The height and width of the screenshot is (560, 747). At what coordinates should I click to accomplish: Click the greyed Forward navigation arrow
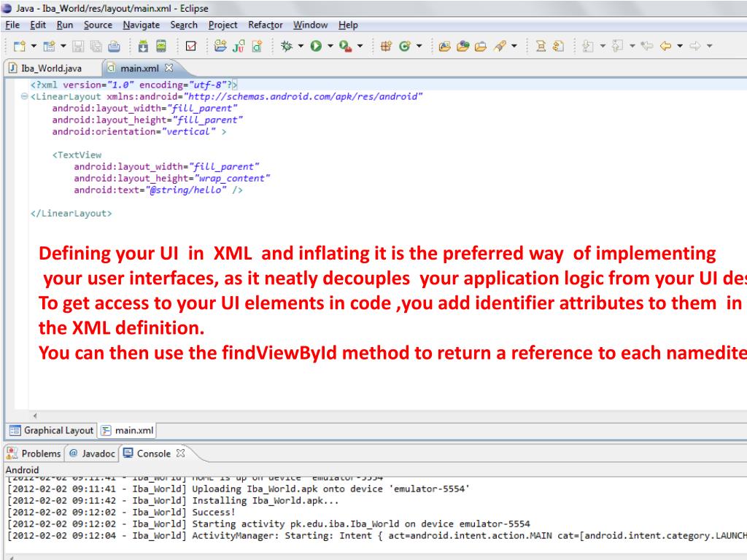coord(695,46)
